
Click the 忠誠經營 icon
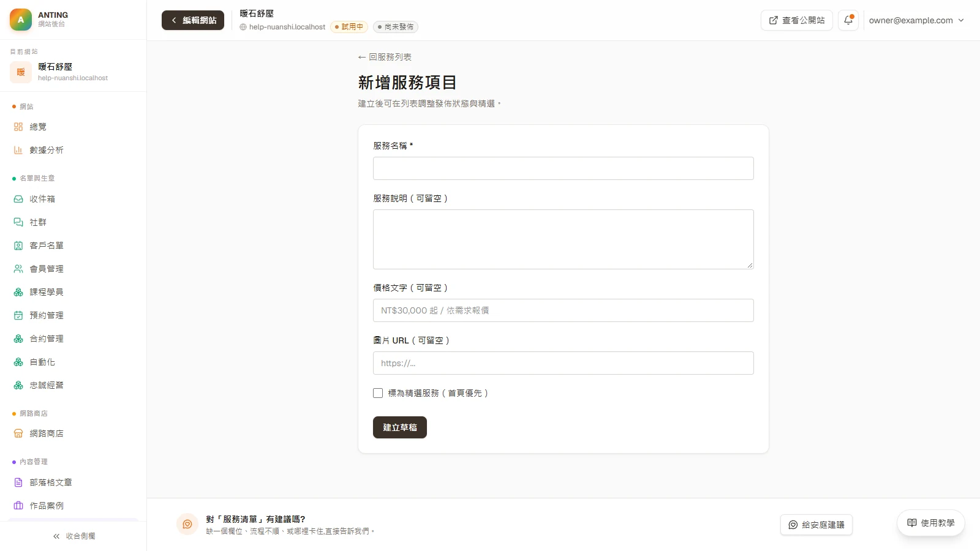tap(18, 385)
